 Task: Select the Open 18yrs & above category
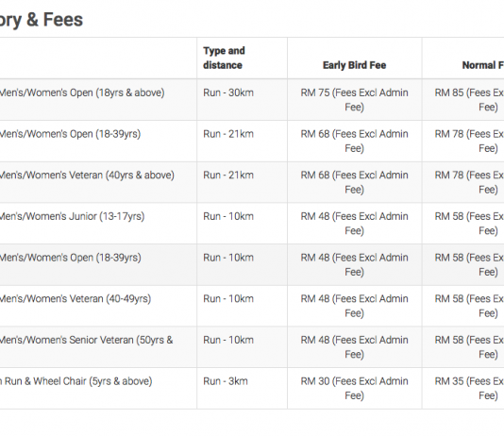tap(82, 92)
